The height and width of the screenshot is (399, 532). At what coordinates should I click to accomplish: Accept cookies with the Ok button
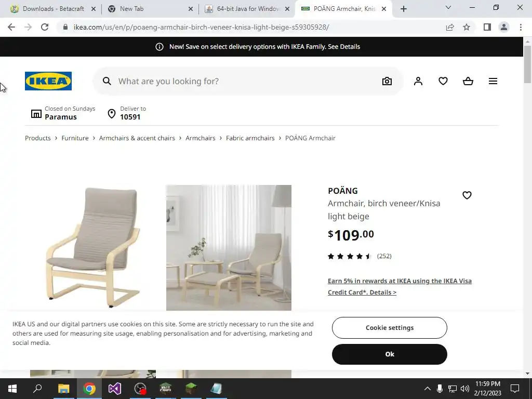[x=390, y=354]
